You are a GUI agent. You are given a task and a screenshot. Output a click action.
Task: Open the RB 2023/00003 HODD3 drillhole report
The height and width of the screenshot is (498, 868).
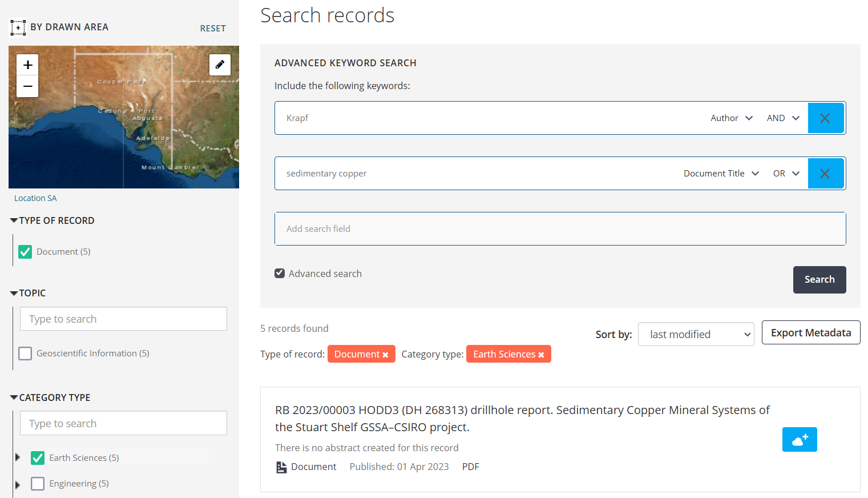pyautogui.click(x=522, y=419)
